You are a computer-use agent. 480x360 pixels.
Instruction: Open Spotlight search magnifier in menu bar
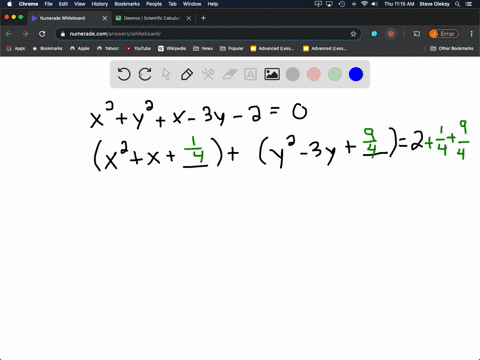pyautogui.click(x=458, y=4)
